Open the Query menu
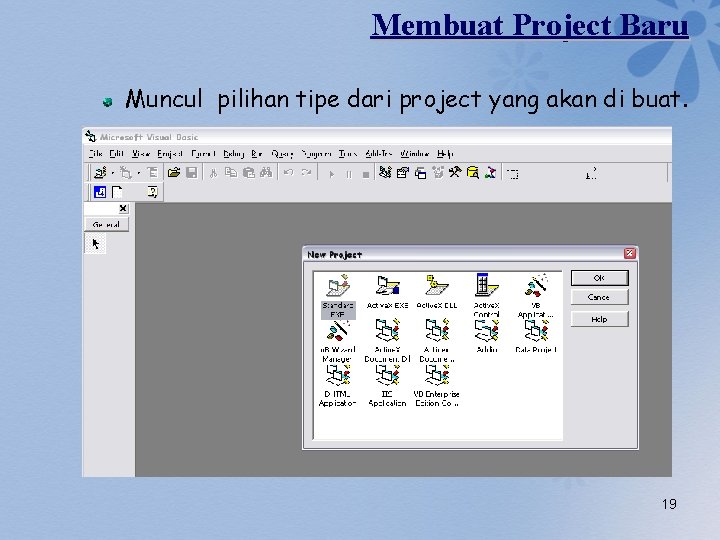720x540 pixels. [282, 153]
